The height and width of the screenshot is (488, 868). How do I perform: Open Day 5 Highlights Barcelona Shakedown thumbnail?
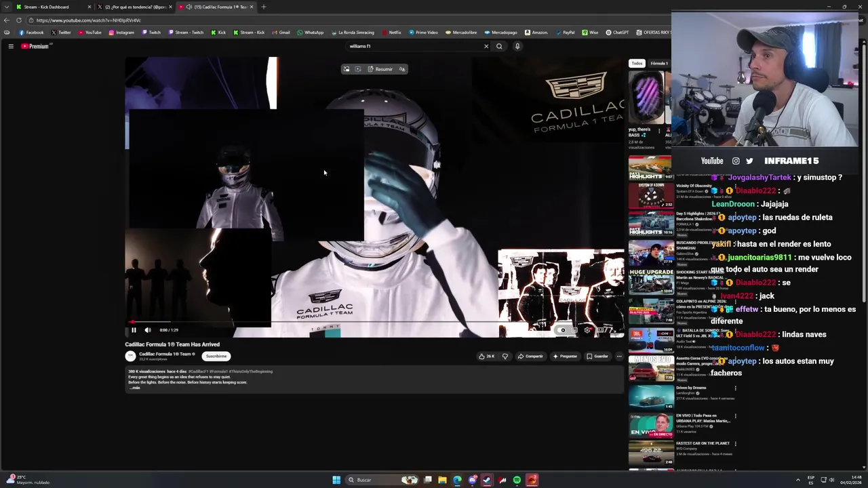[x=651, y=223]
